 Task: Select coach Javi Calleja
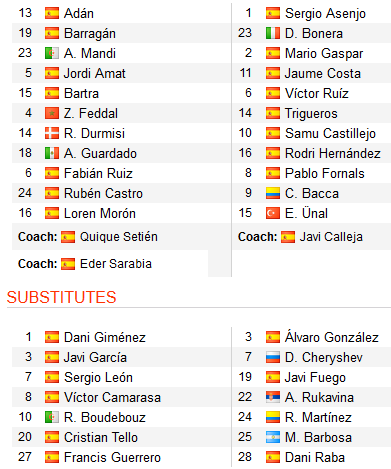[x=331, y=237]
